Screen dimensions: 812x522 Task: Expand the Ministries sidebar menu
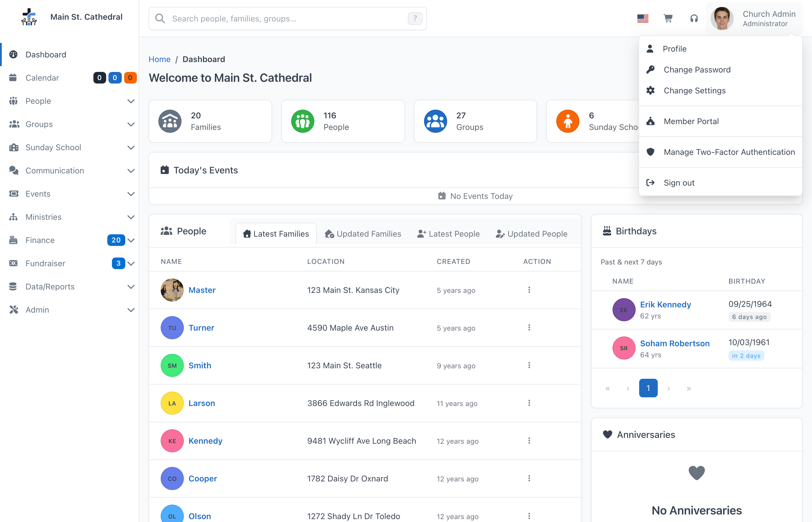tap(69, 217)
